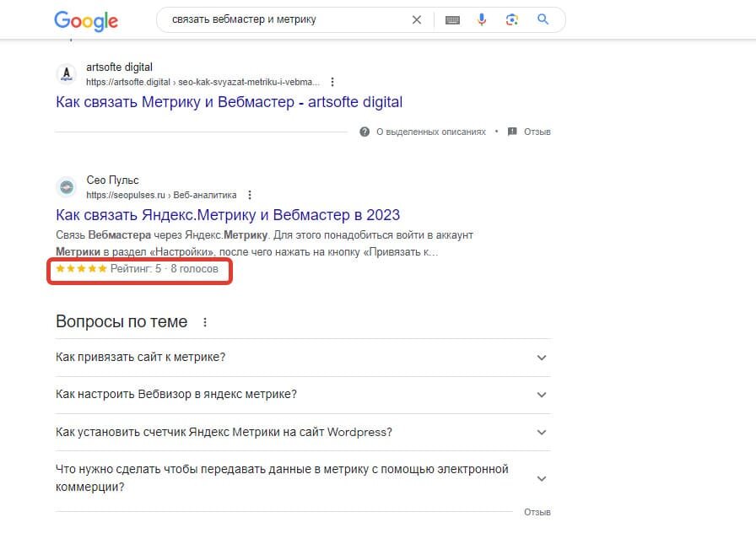Click the question mark icon near 'О выделенных описаниях'

pyautogui.click(x=364, y=132)
